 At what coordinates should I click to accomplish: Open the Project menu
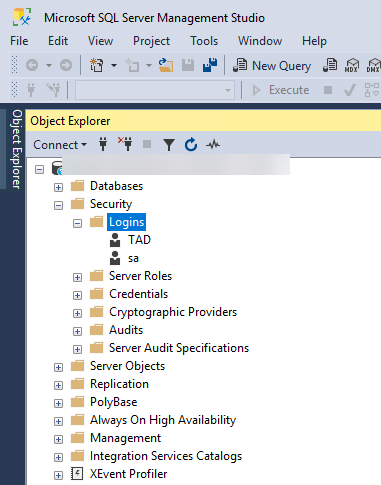[152, 41]
